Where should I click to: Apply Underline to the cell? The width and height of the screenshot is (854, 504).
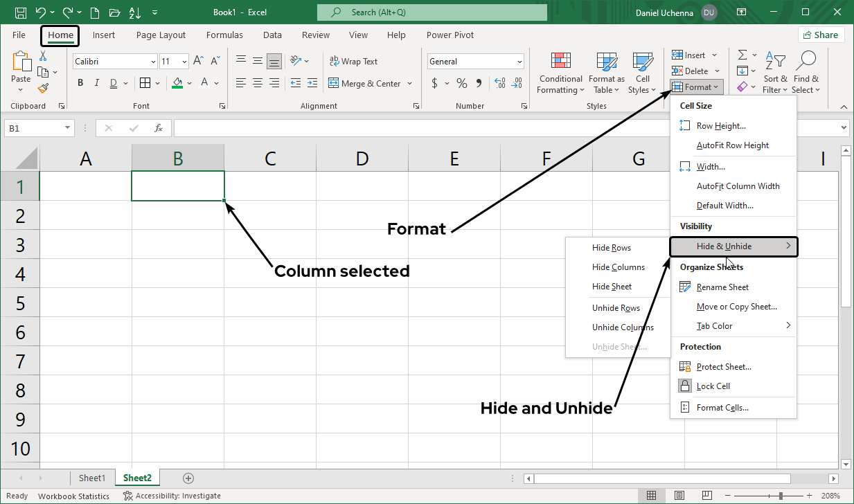[112, 82]
